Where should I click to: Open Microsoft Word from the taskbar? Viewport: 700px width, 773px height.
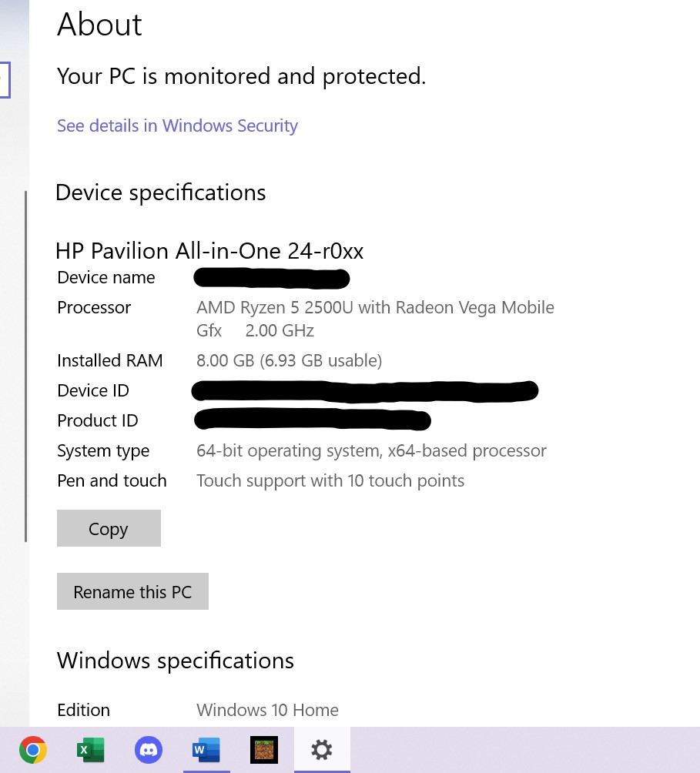coord(206,749)
